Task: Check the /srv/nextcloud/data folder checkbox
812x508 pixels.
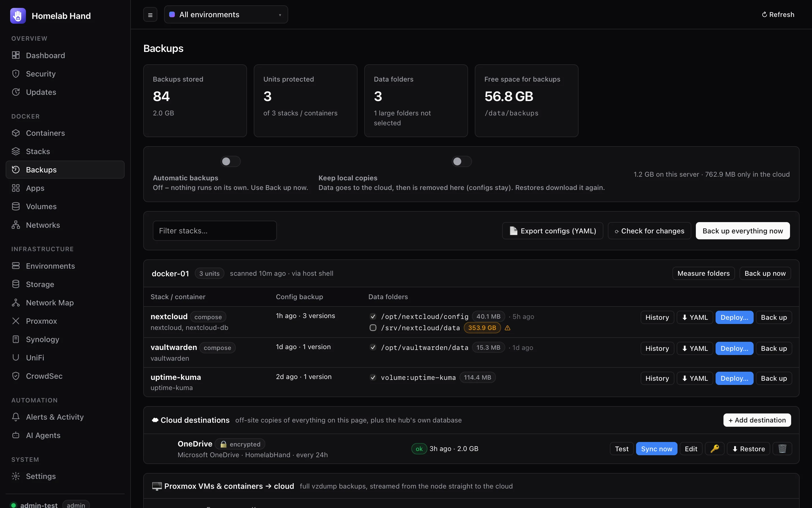Action: (373, 328)
